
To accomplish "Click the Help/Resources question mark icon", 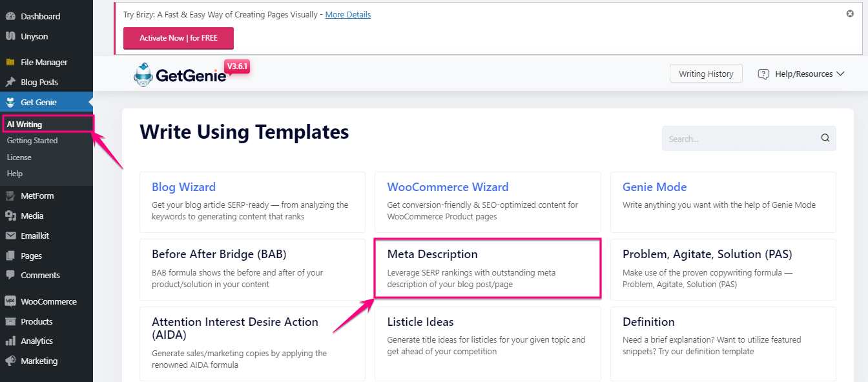I will [763, 74].
